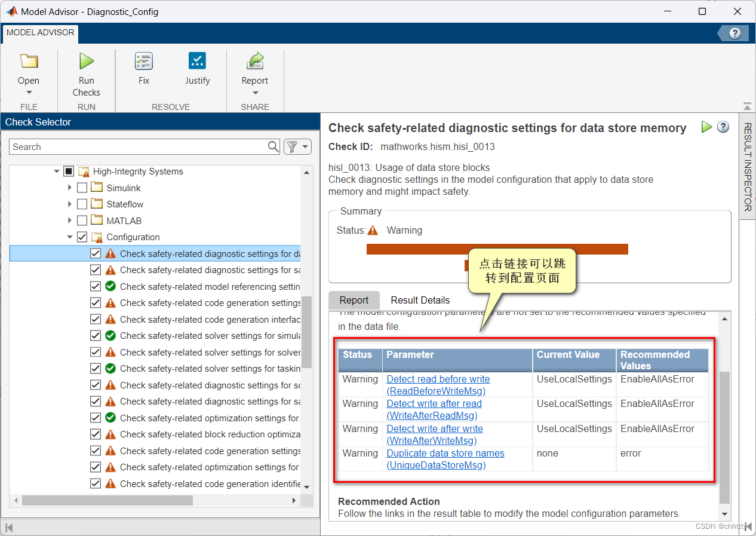Expand the Simulink tree node

[70, 188]
